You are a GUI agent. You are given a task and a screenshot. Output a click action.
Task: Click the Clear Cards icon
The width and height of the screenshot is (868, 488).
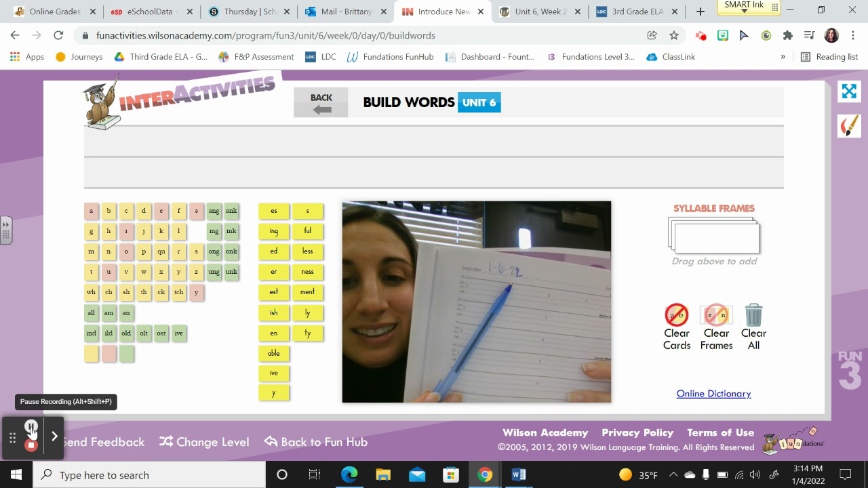(x=676, y=314)
